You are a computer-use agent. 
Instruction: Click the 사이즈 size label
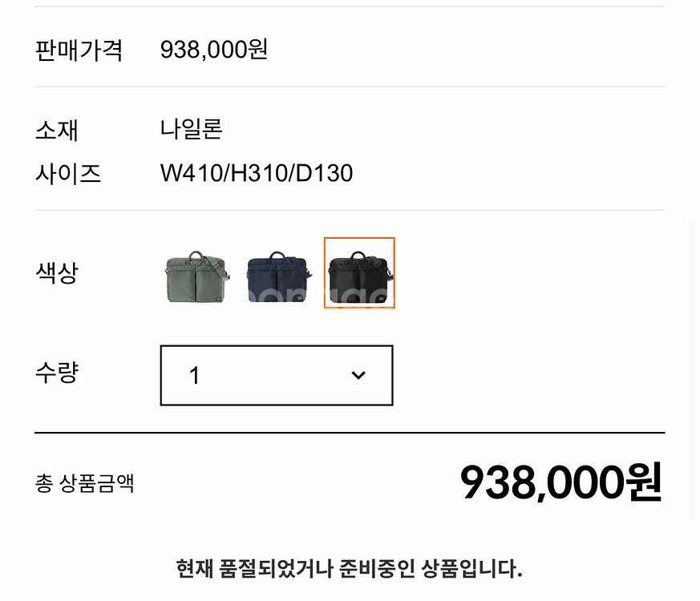pos(67,173)
